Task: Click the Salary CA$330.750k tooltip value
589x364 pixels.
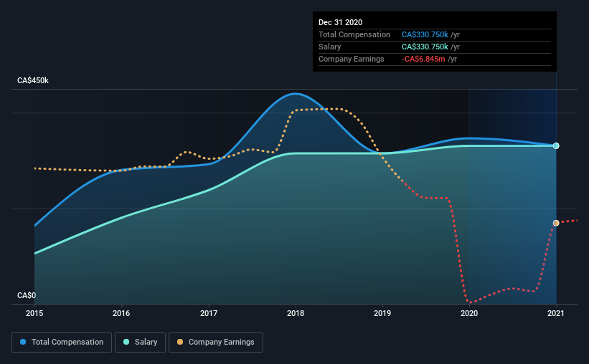Action: tap(425, 47)
